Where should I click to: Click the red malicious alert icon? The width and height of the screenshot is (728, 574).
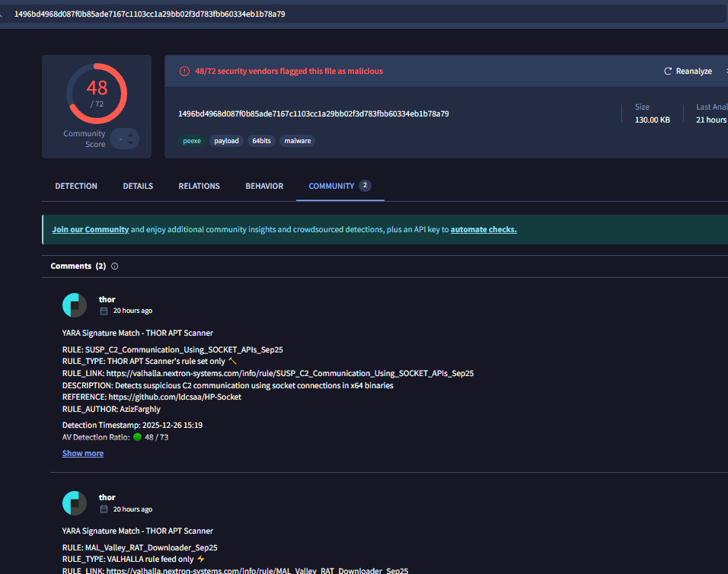[184, 71]
